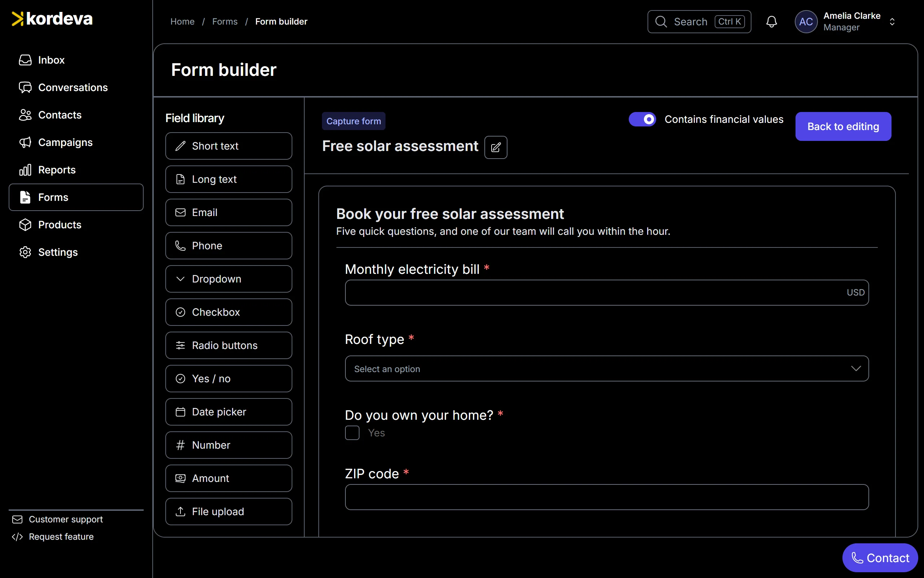The image size is (924, 578).
Task: Click the notifications bell icon
Action: (771, 22)
